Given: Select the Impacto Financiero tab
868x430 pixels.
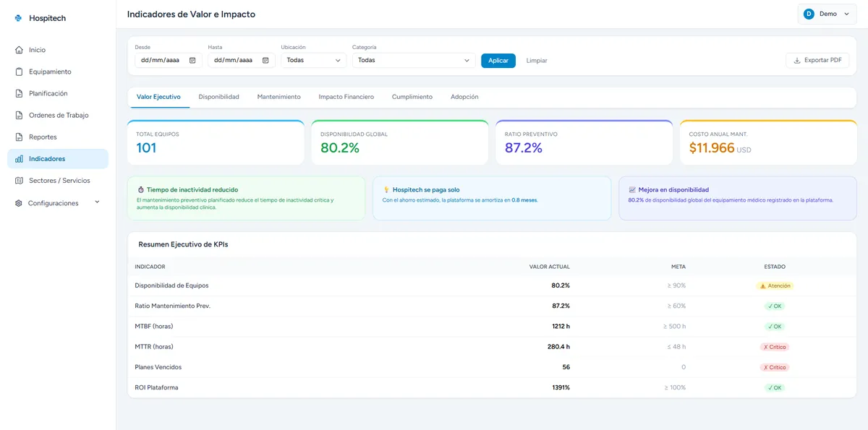Looking at the screenshot, I should (x=346, y=97).
